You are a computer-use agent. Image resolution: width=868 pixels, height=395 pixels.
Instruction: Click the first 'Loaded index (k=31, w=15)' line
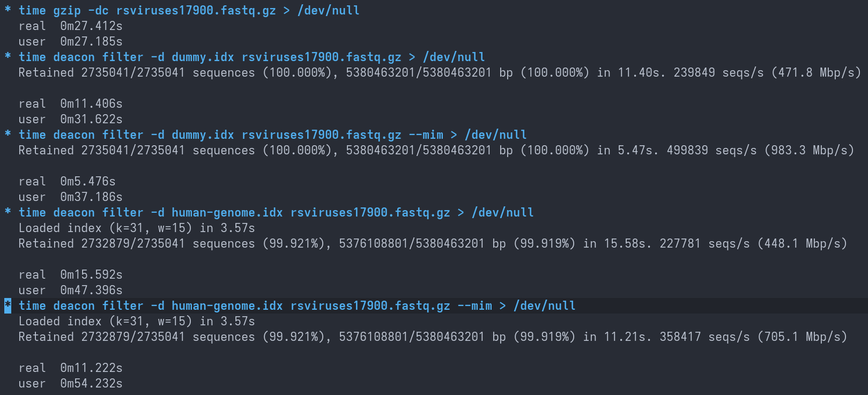coord(137,228)
